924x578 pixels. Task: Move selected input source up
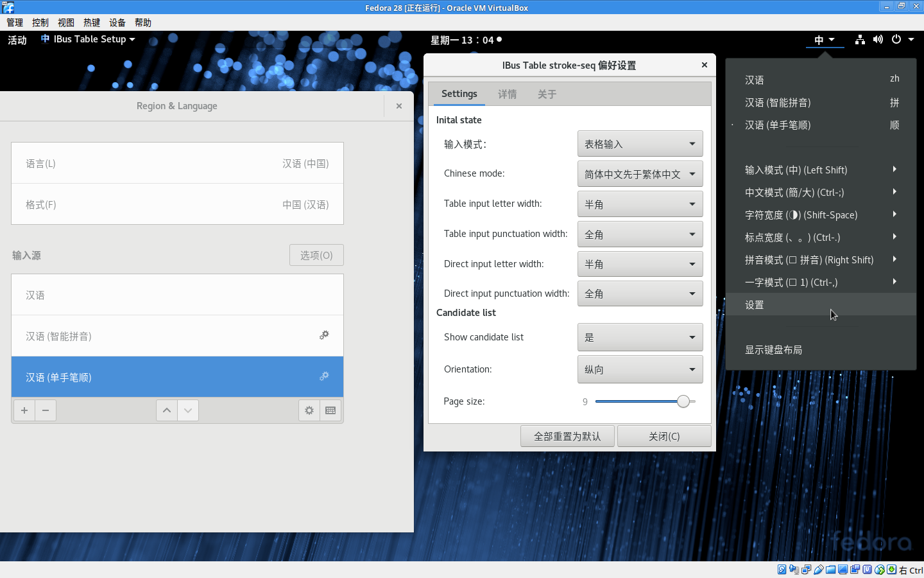(x=167, y=410)
